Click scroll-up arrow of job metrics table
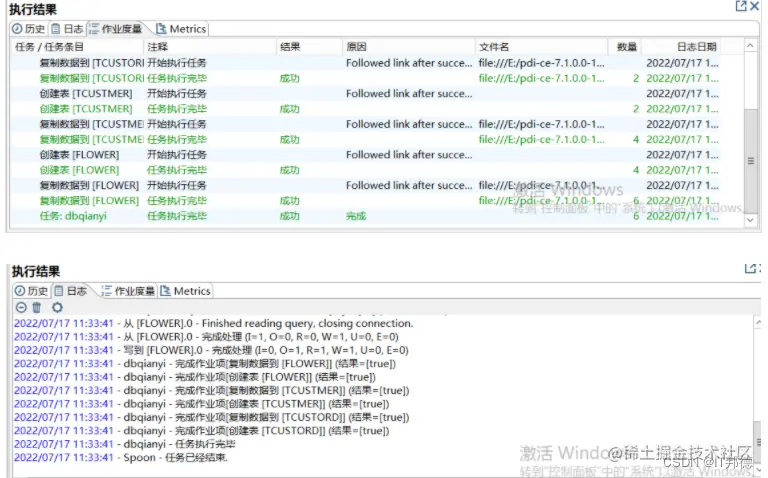This screenshot has height=478, width=768. 750,46
